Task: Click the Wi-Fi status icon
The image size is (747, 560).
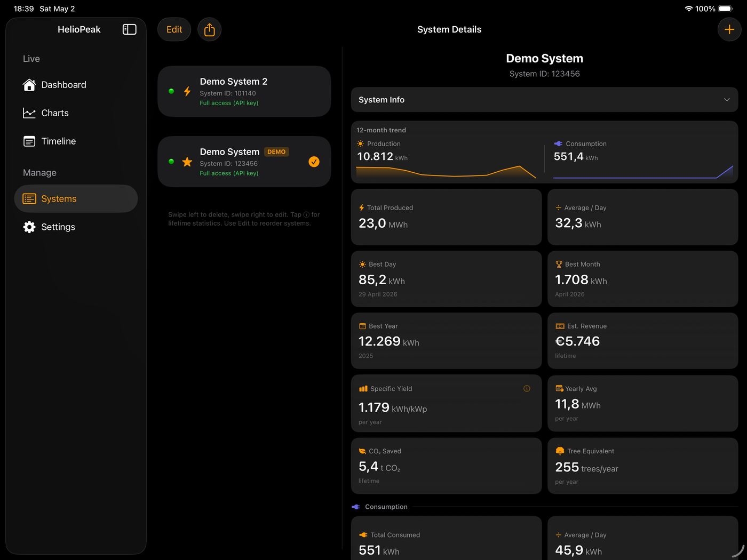Action: (x=689, y=9)
